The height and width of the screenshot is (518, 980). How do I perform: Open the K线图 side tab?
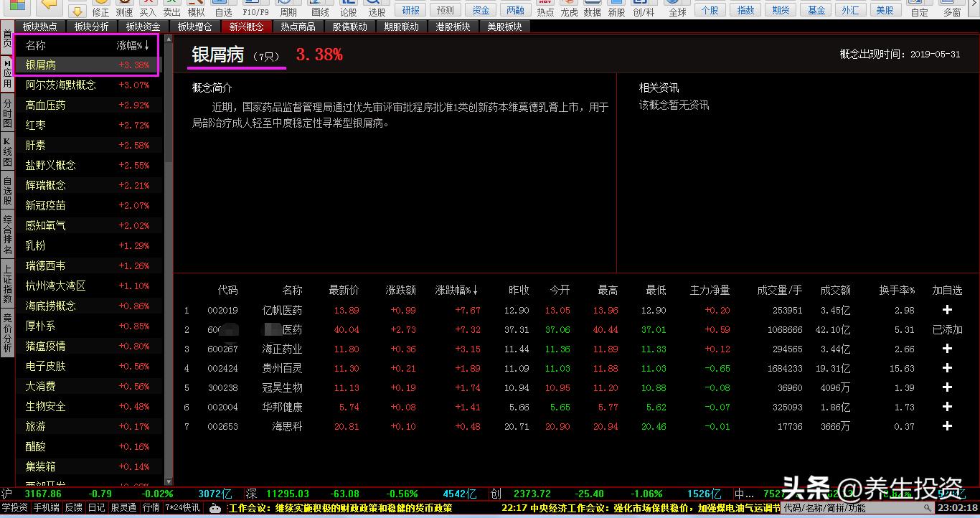point(7,151)
